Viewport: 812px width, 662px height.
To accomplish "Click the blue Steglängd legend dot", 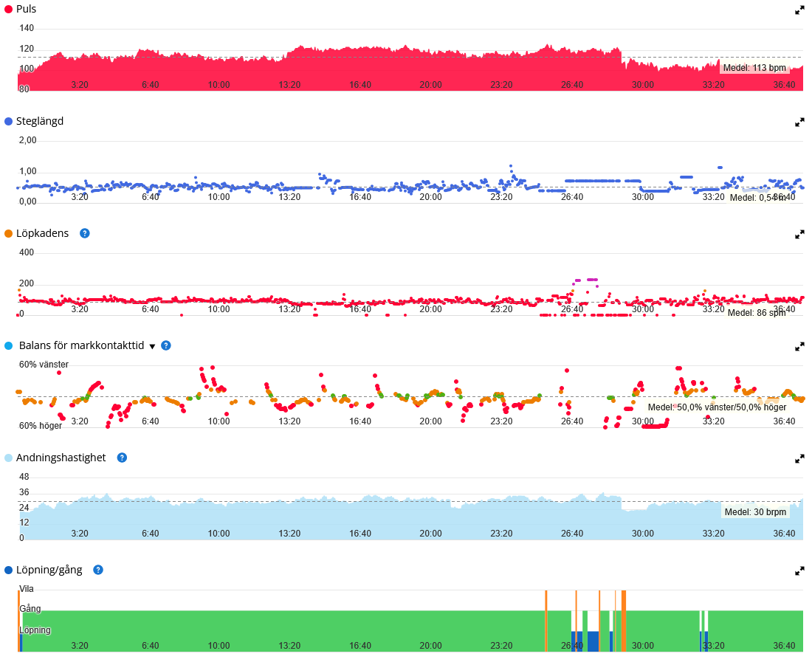I will (x=8, y=122).
